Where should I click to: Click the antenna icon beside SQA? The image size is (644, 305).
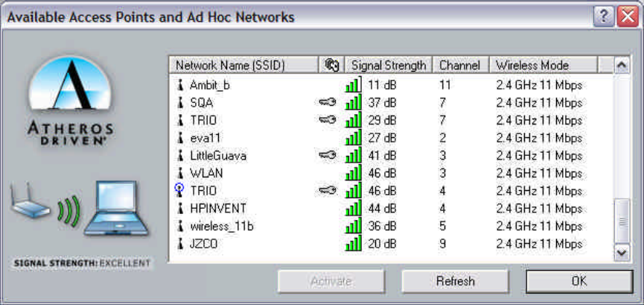[179, 102]
